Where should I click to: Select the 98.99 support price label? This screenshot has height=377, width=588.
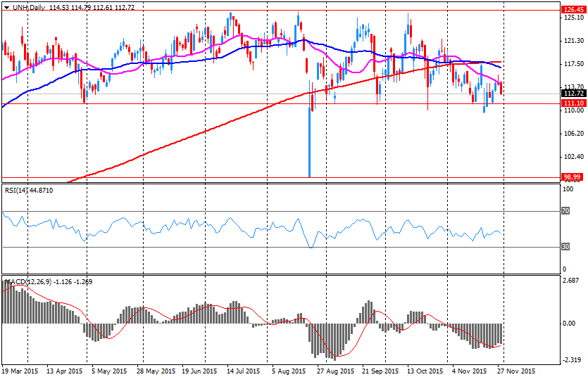(x=574, y=177)
